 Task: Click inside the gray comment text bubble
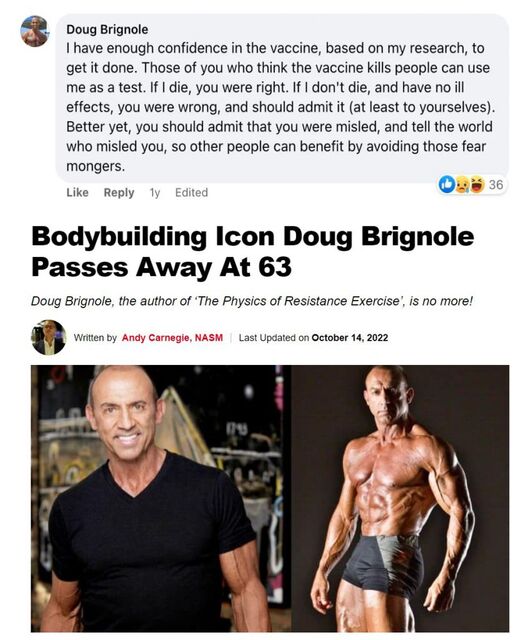point(282,98)
